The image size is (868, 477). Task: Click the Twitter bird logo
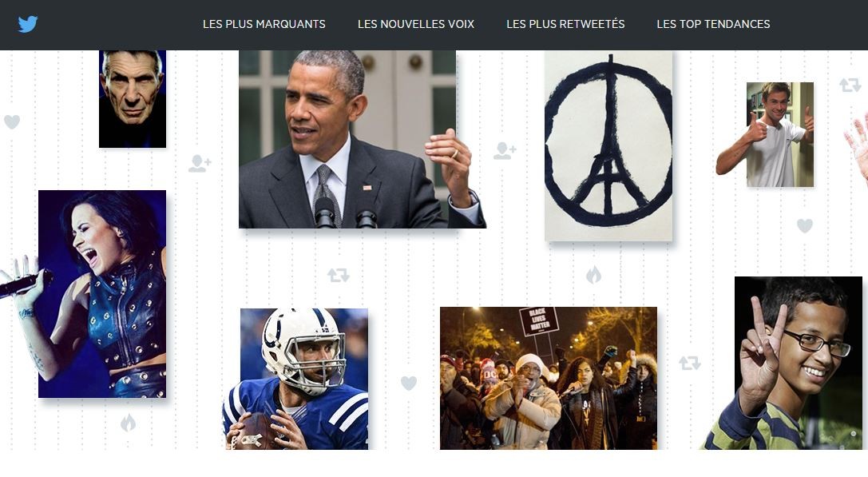(x=28, y=24)
